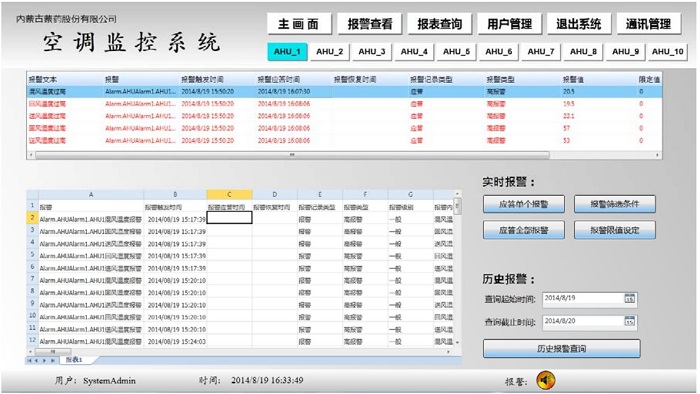
Task: Select the AHU_10 unit tab
Action: coord(667,52)
